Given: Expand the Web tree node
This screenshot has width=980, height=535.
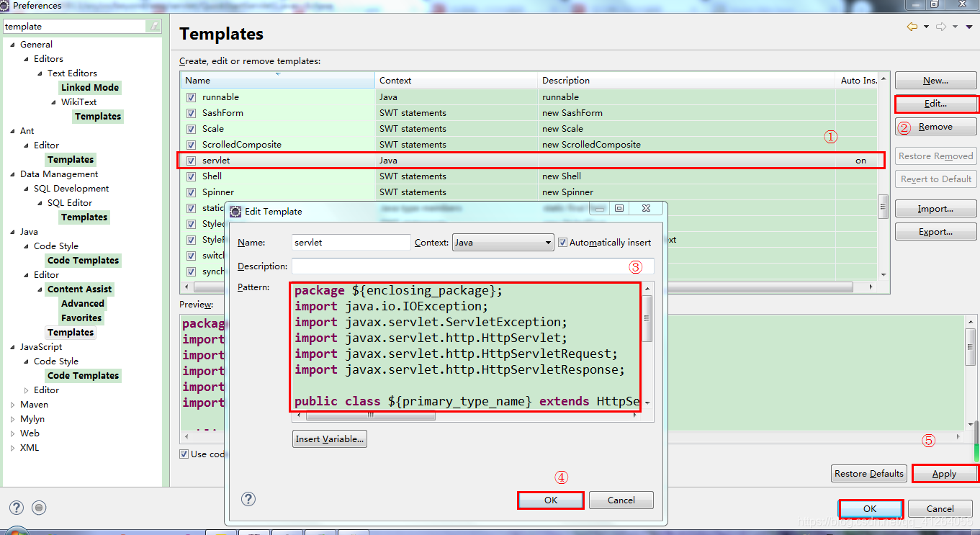Looking at the screenshot, I should coord(13,433).
